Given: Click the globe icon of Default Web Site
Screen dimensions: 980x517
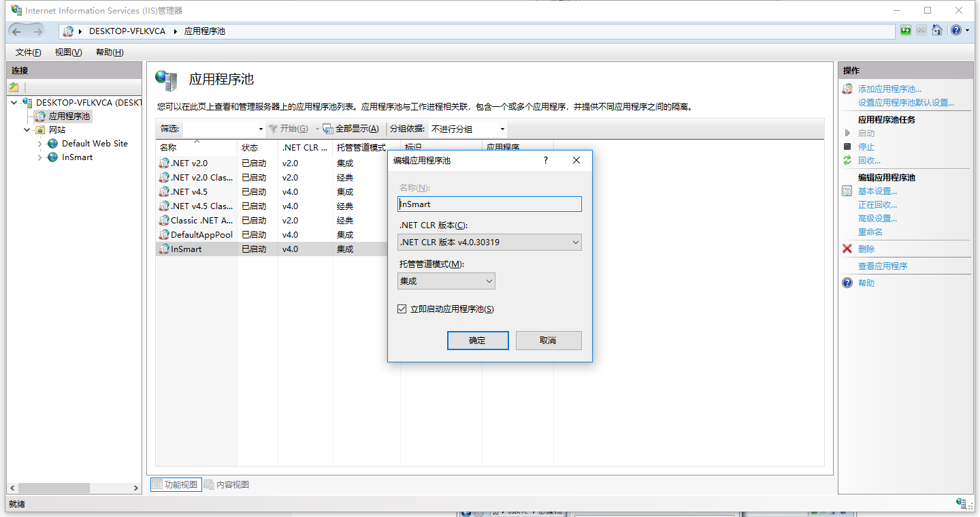Looking at the screenshot, I should 52,144.
